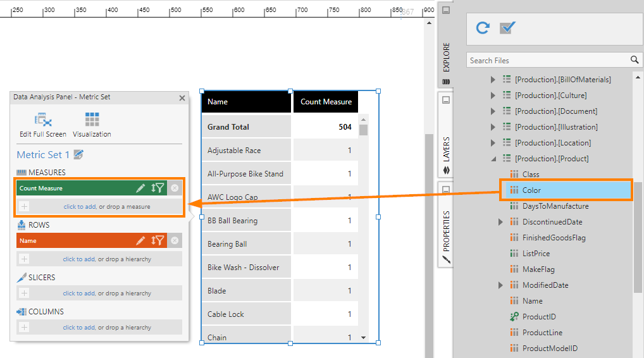
Task: Collapse the [Production].[Product] table node
Action: tap(493, 159)
